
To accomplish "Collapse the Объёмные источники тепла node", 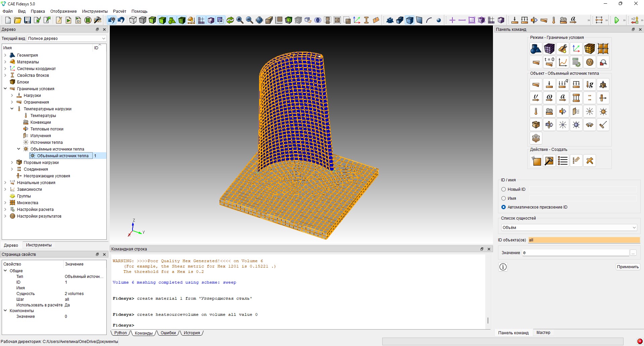I will [18, 149].
